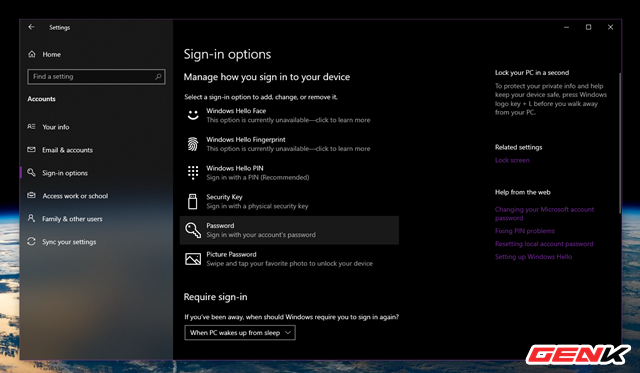This screenshot has width=640, height=373.
Task: Click the search magnifier icon
Action: (158, 76)
